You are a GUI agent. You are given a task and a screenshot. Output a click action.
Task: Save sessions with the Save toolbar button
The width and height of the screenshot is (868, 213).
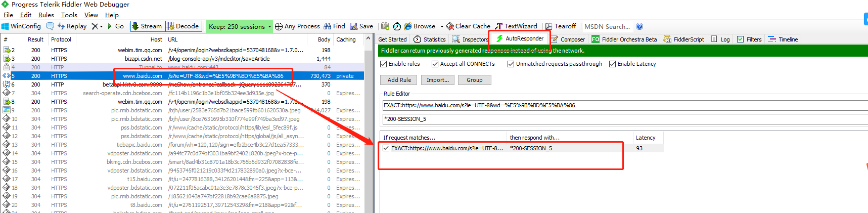click(361, 26)
